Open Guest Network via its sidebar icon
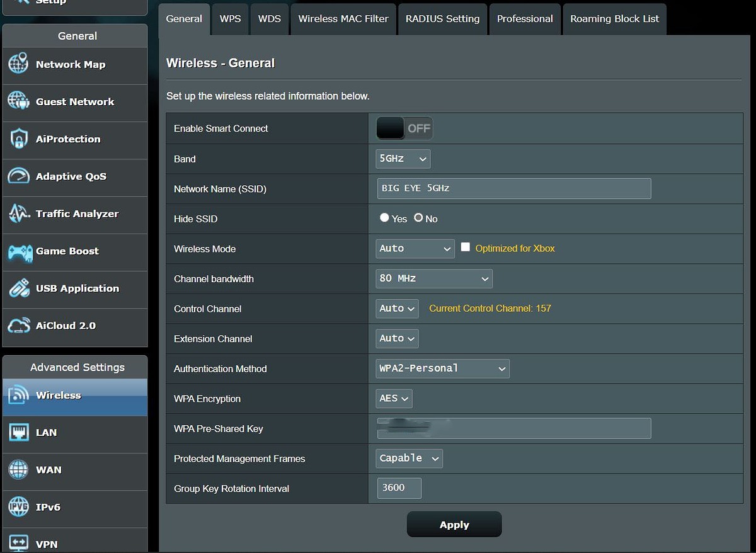The width and height of the screenshot is (756, 553). [18, 101]
